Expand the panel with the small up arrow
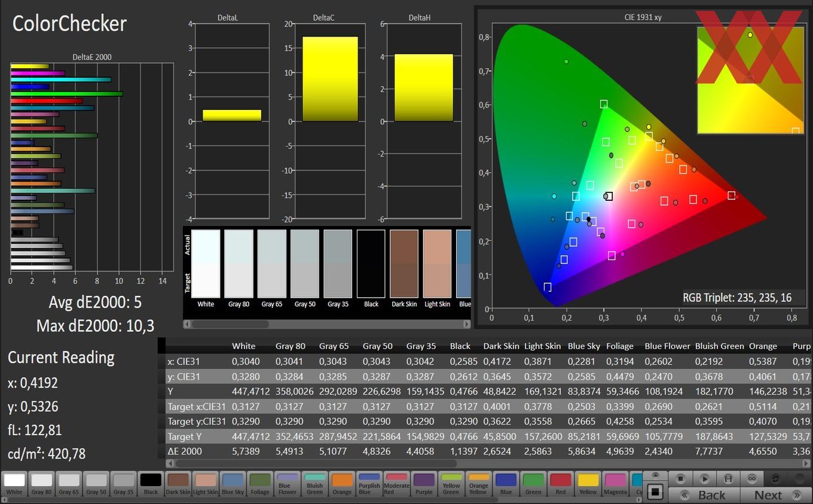Viewport: 813px width, 504px height. pyautogui.click(x=655, y=476)
